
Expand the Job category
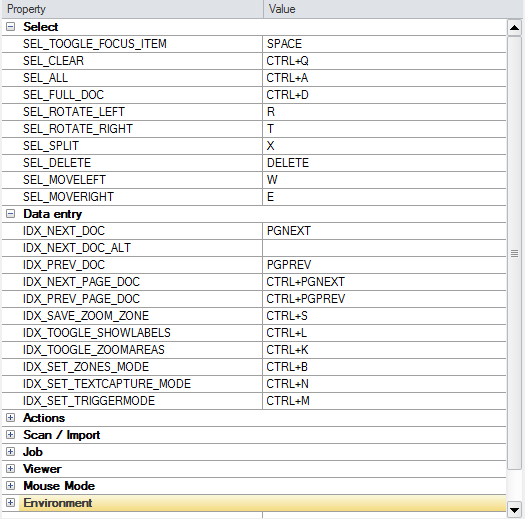(x=10, y=452)
